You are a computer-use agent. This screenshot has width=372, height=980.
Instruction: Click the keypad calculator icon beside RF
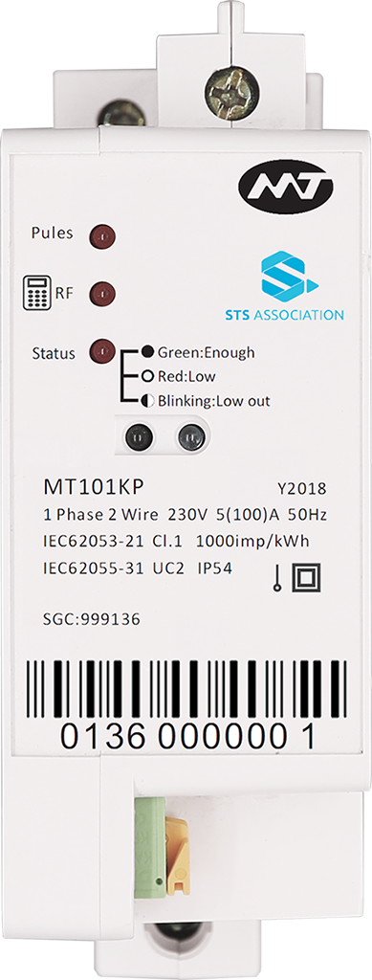click(x=37, y=293)
